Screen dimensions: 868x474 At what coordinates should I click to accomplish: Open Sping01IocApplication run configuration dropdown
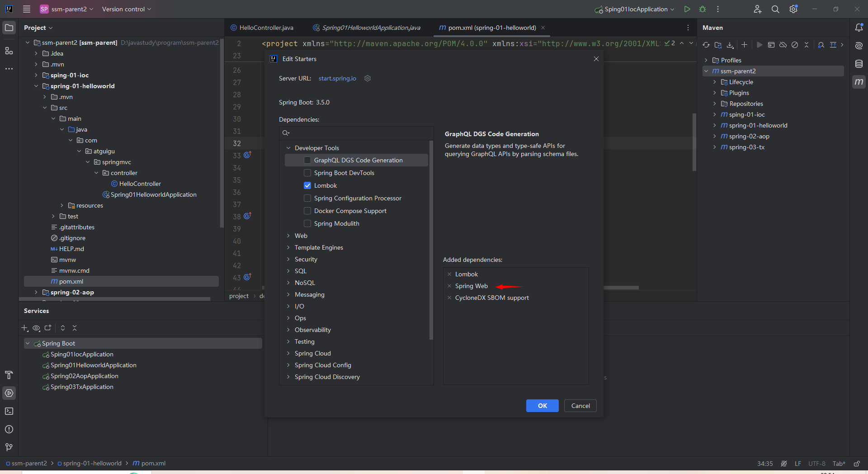pos(634,9)
